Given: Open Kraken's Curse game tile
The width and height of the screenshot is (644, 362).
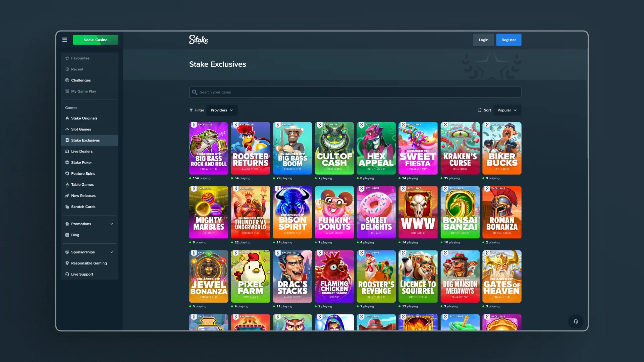Looking at the screenshot, I should pos(460,148).
